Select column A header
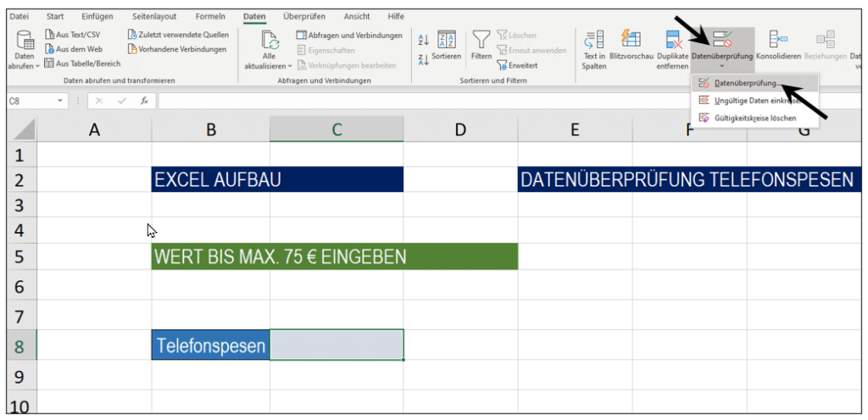This screenshot has height=420, width=868. click(94, 130)
